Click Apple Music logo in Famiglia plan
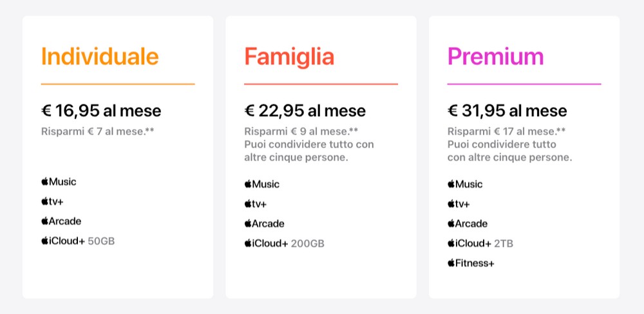644x314 pixels. tap(262, 184)
